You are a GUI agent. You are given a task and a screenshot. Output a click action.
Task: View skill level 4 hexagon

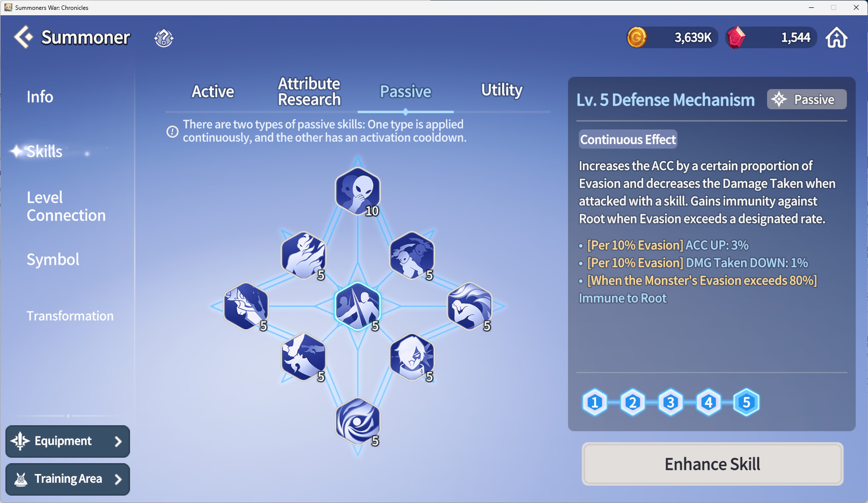pyautogui.click(x=708, y=403)
